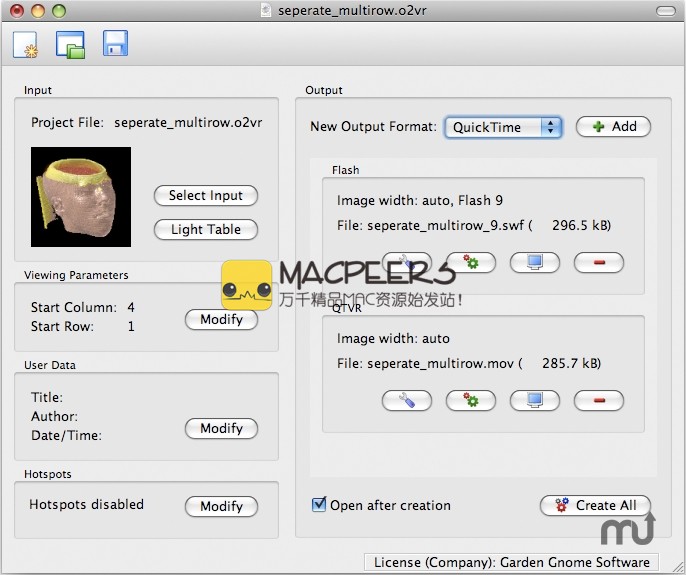
Task: Open QTVR output settings with wrench icon
Action: click(x=407, y=400)
